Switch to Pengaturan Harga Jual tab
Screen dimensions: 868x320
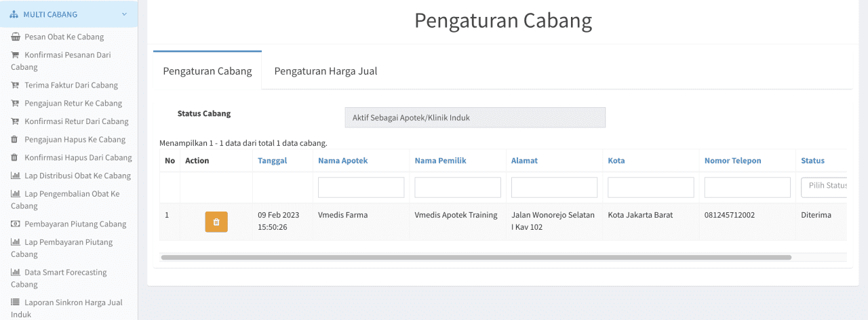point(325,71)
